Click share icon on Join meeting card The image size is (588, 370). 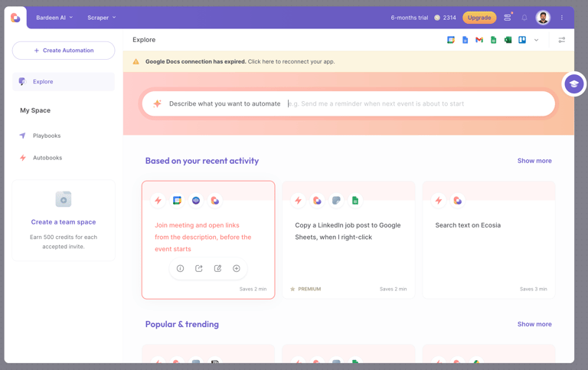199,268
